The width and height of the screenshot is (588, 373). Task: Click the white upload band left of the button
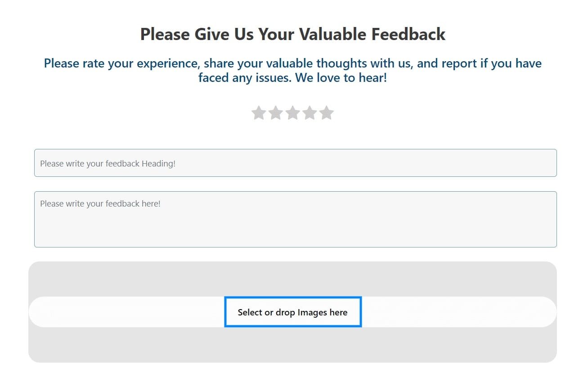tap(126, 312)
